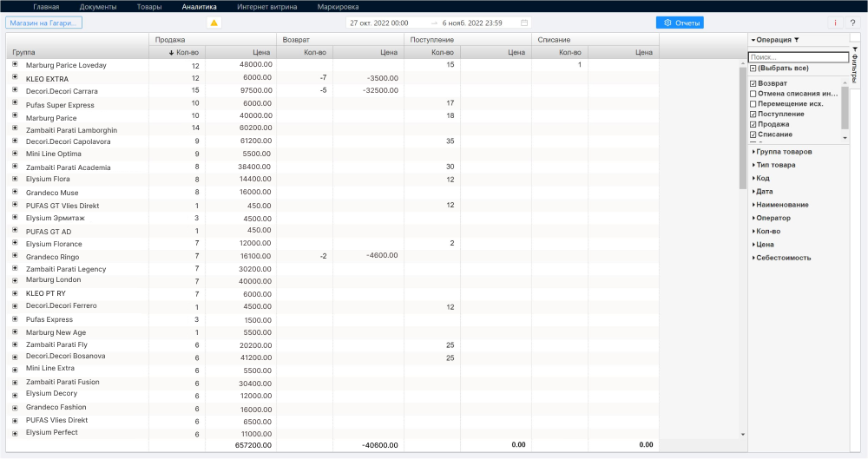Click the plus icon beside KLEO EXTRA
Viewport: 868px width, 459px height.
pyautogui.click(x=15, y=78)
